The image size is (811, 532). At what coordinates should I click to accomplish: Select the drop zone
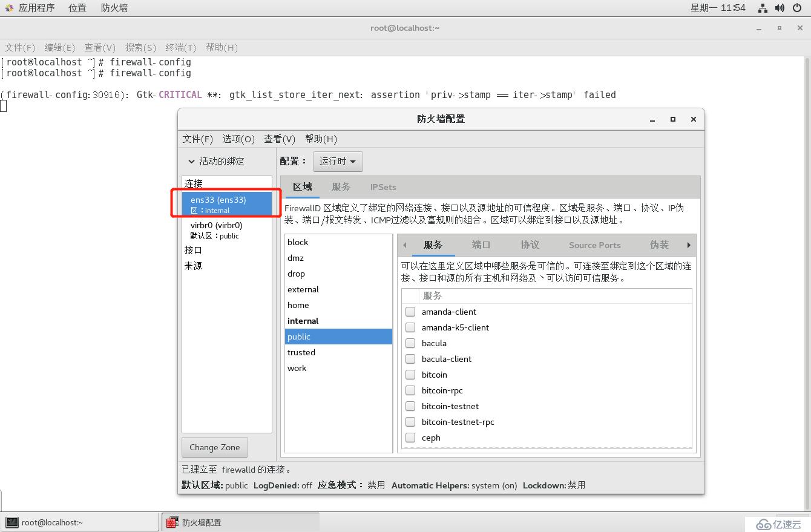click(338, 274)
